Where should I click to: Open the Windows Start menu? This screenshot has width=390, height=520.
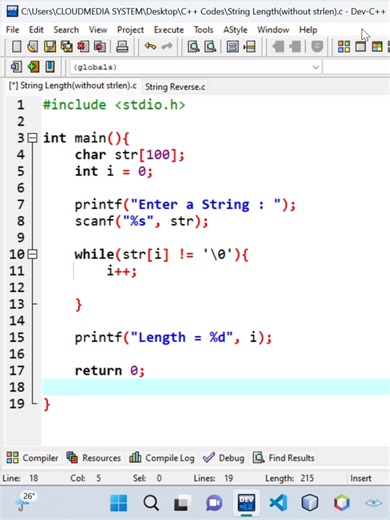(118, 503)
